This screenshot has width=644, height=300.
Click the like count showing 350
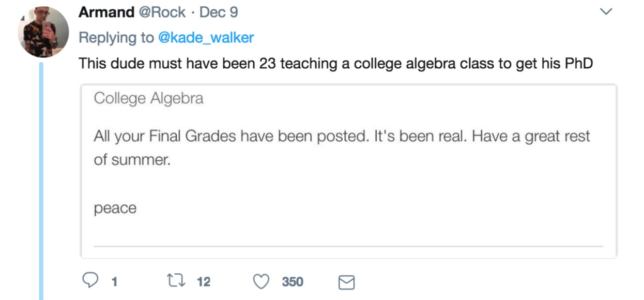(x=292, y=282)
